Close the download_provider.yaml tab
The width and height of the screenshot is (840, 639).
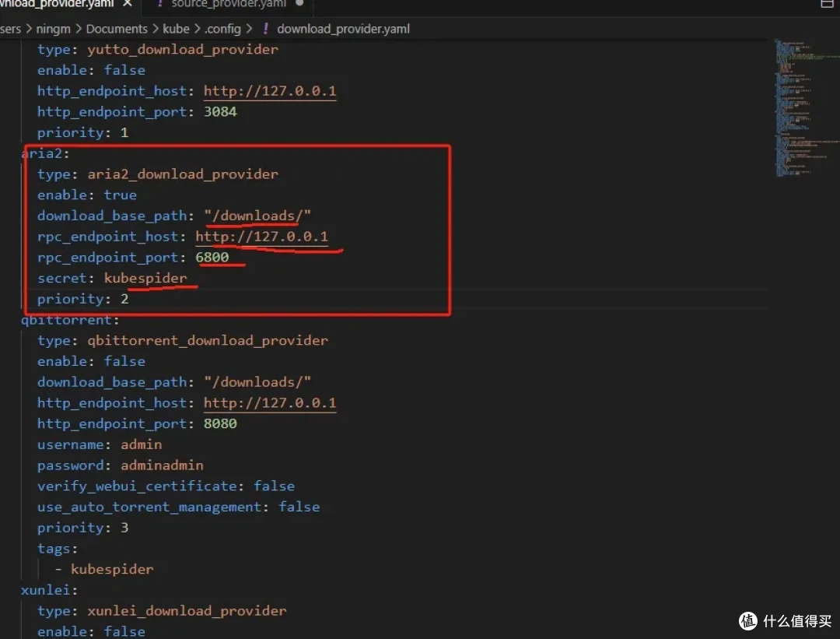127,4
